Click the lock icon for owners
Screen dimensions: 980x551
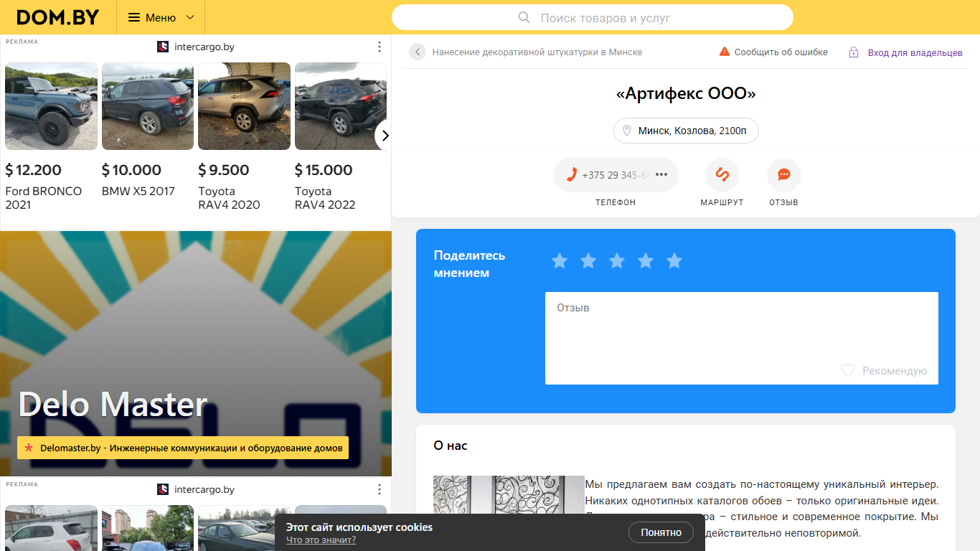coord(854,52)
